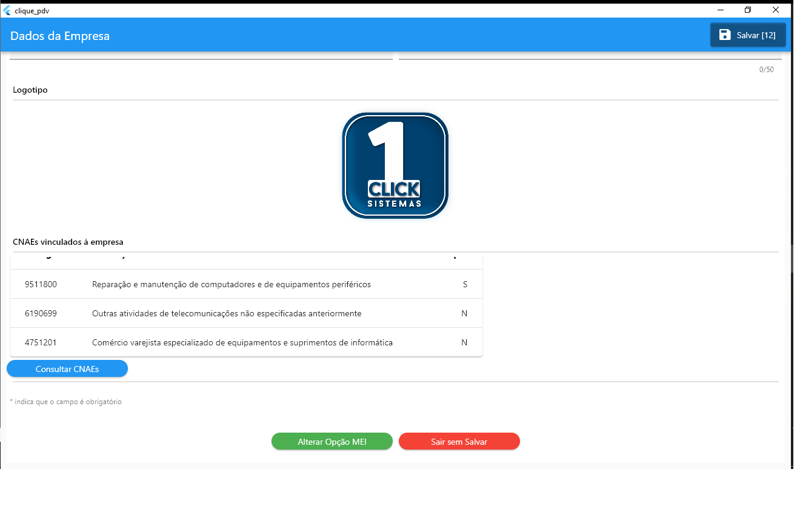Click the CNAEs vinculados à empresa heading

click(x=68, y=242)
